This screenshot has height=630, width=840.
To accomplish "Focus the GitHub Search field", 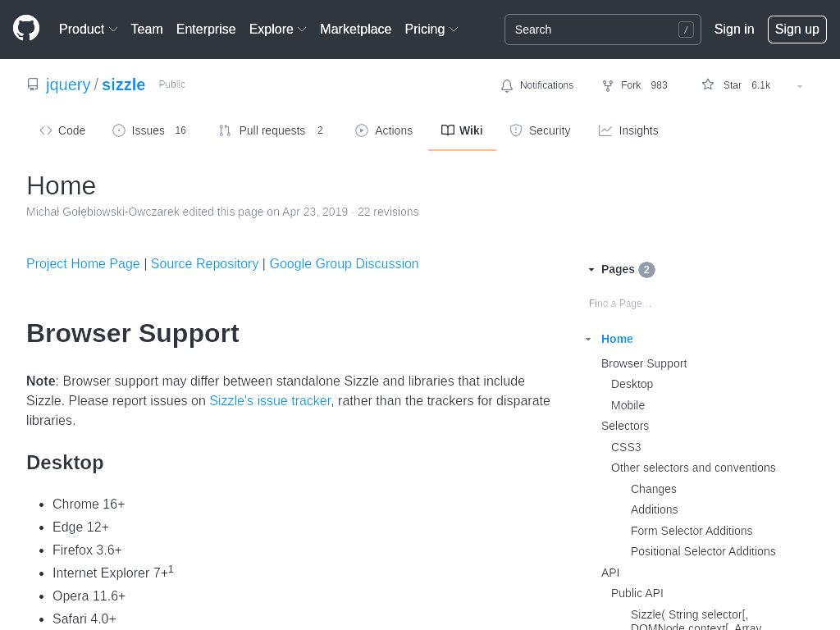I will pos(603,30).
